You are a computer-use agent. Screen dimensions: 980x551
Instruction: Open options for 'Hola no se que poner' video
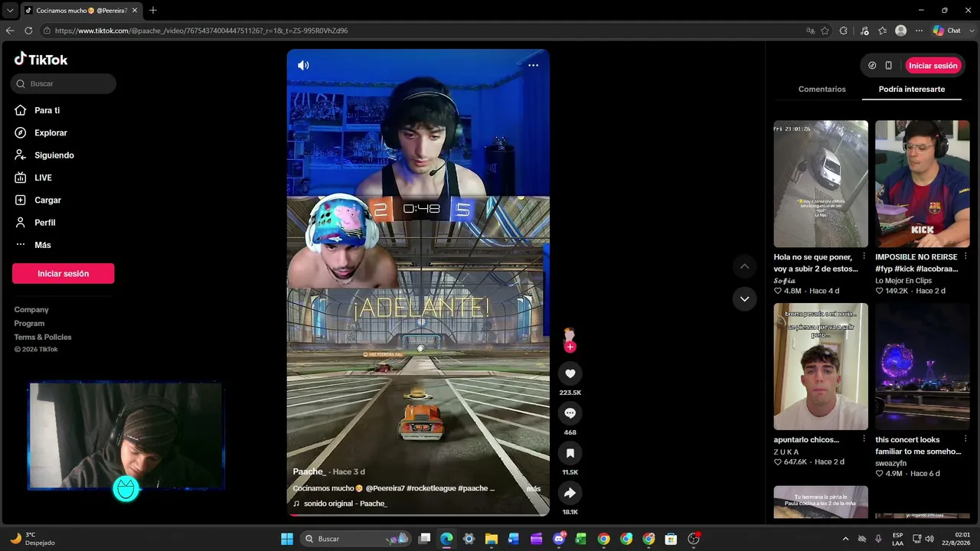point(864,256)
